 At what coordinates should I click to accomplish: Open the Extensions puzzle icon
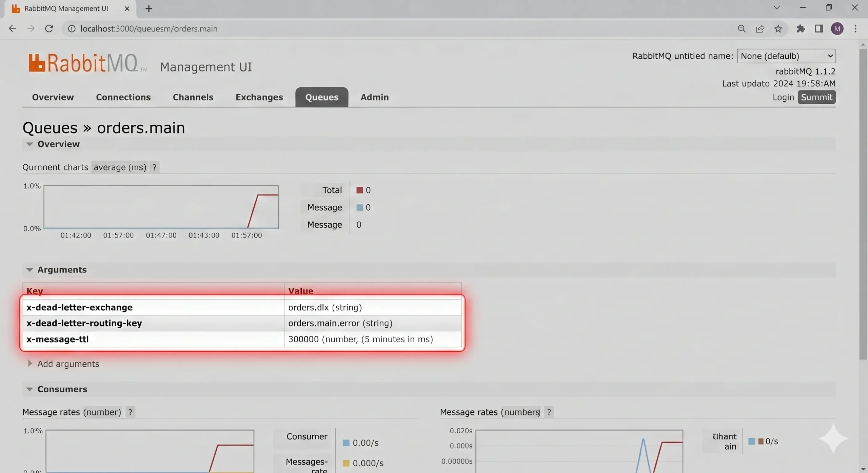pos(801,29)
